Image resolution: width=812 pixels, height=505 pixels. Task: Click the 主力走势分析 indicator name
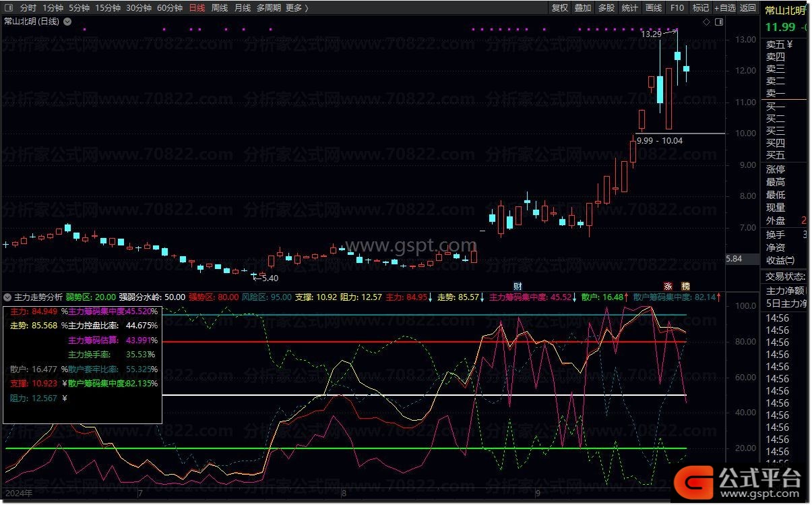click(38, 297)
